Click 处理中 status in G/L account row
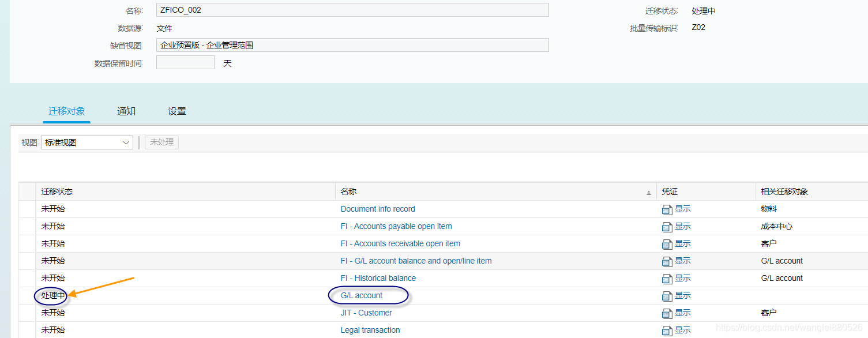The image size is (868, 338). (52, 295)
